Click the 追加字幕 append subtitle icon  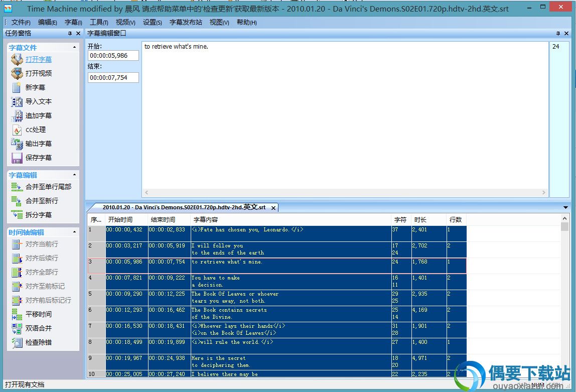(17, 116)
